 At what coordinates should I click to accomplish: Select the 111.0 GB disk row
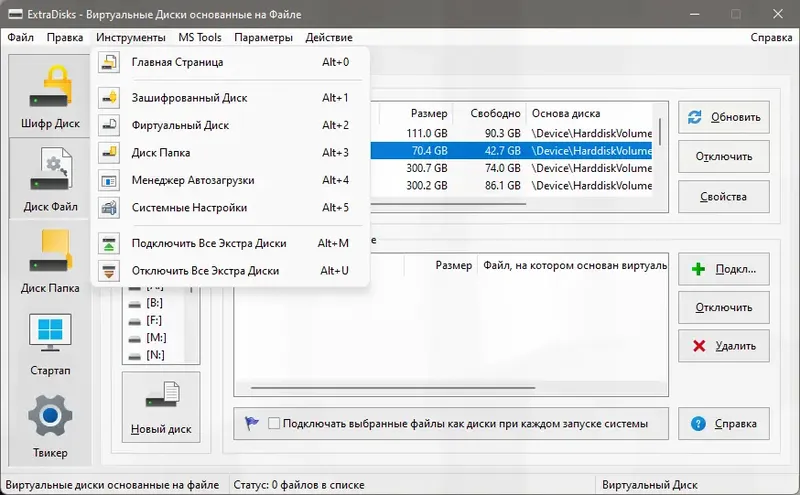512,134
